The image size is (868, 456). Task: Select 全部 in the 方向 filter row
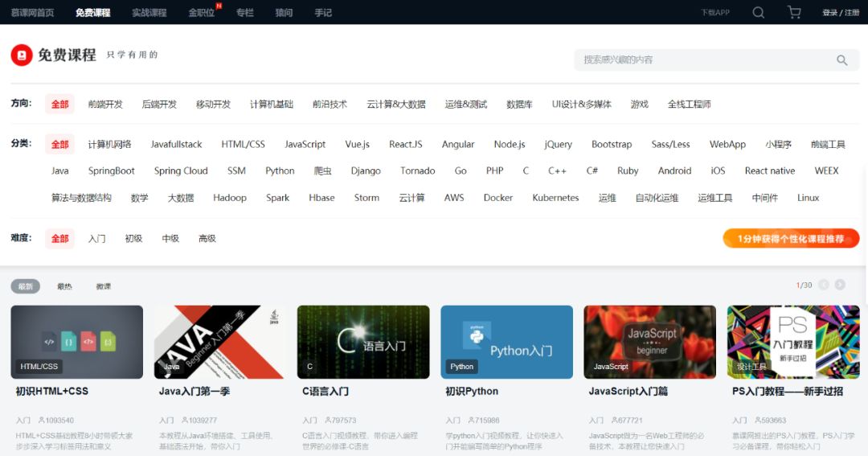pyautogui.click(x=59, y=105)
